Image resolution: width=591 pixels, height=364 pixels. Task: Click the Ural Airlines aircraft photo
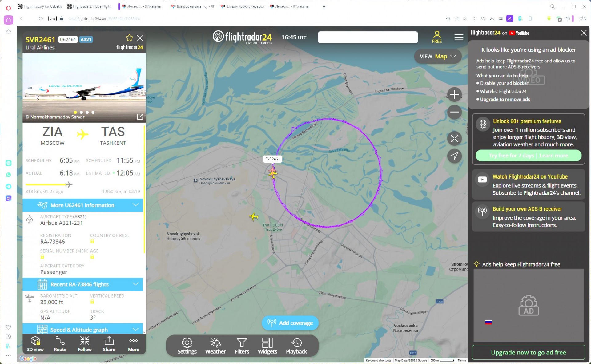(84, 88)
